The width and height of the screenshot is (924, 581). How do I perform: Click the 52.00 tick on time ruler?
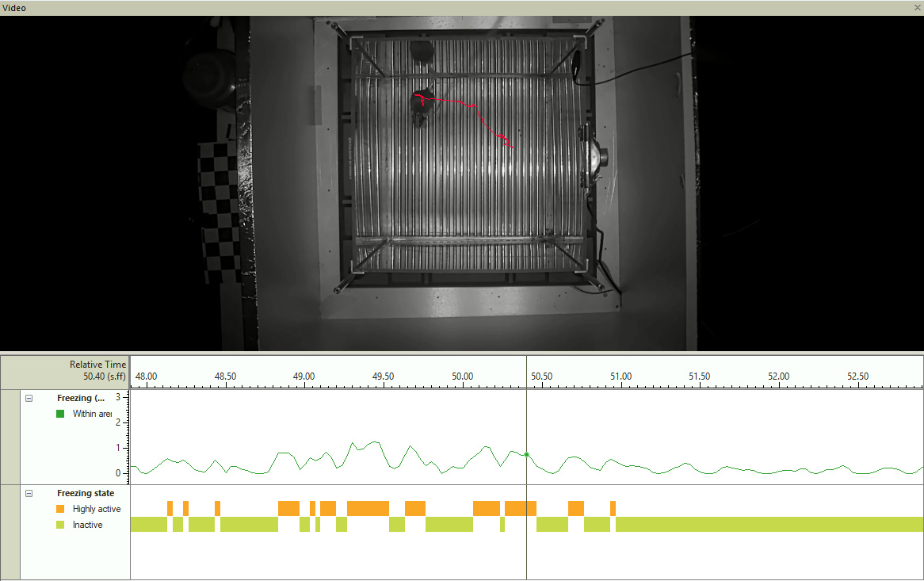point(778,376)
